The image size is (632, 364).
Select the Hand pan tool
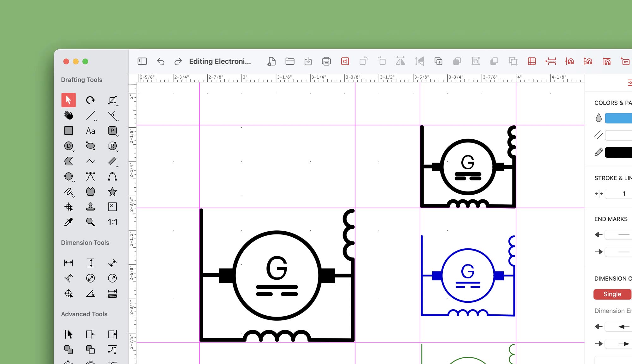[x=68, y=115]
